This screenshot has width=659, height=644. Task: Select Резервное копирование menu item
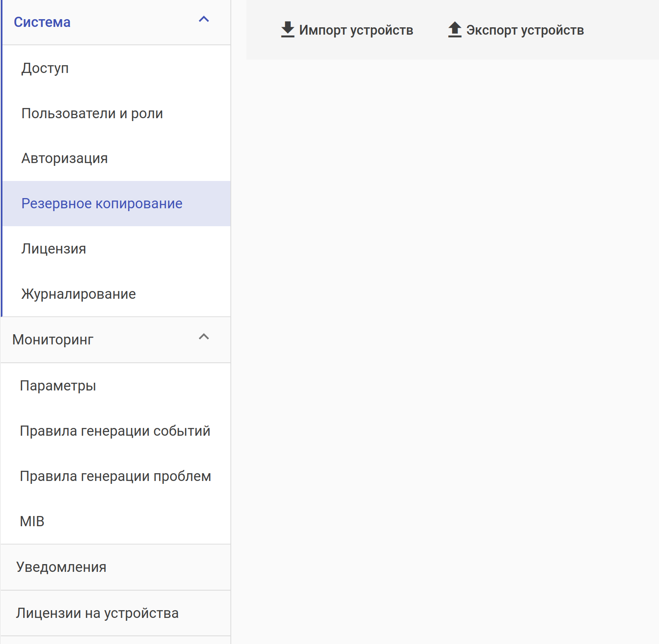(102, 203)
